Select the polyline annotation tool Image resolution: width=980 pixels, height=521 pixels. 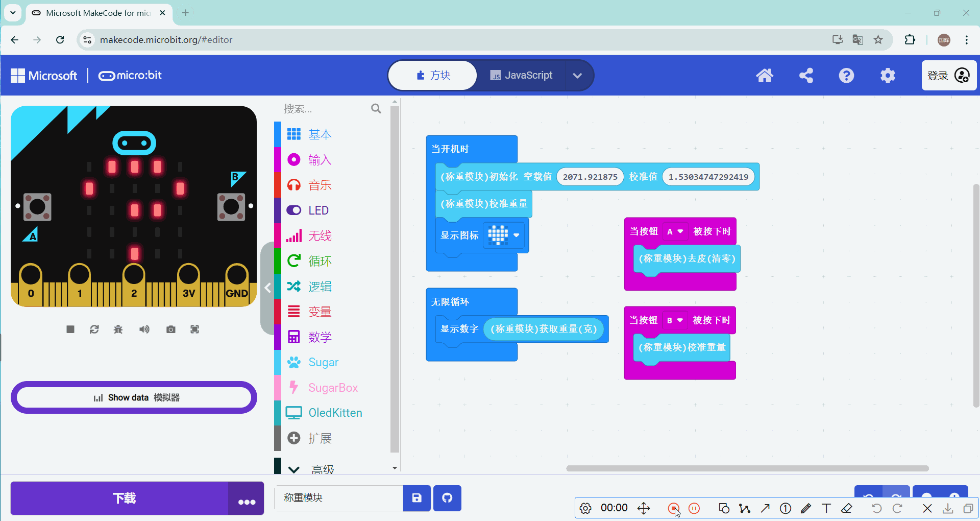tap(745, 508)
